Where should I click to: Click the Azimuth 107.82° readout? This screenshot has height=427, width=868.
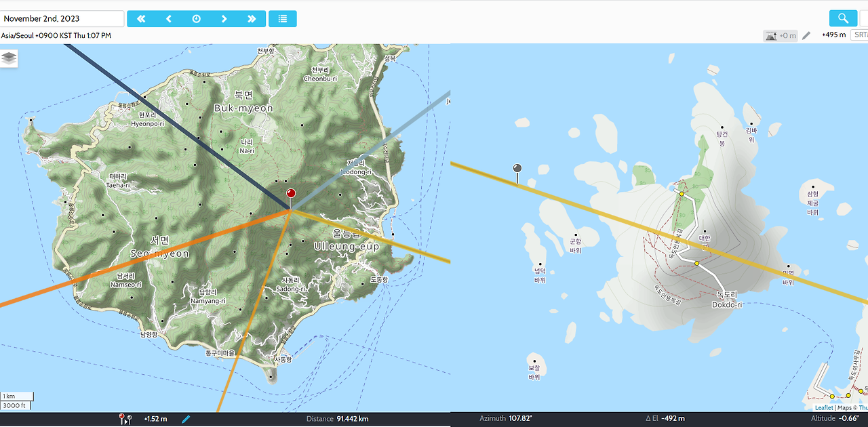pos(506,418)
